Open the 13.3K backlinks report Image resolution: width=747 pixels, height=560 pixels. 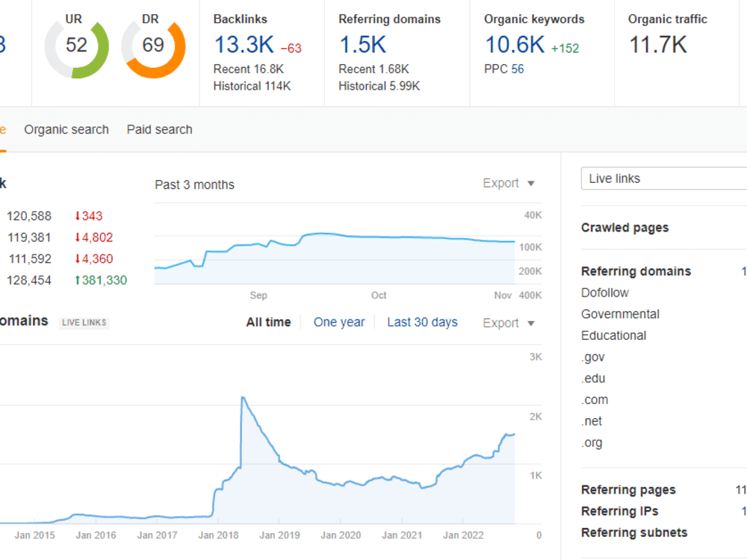click(x=244, y=45)
